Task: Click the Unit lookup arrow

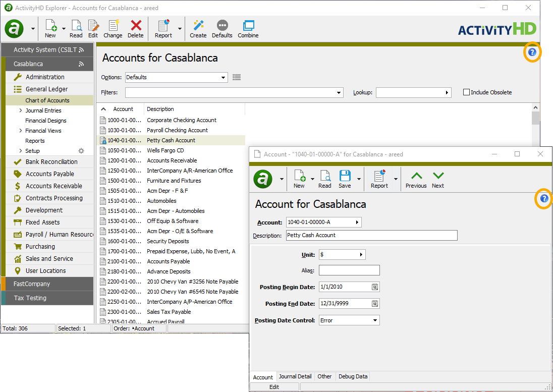Action: (x=361, y=254)
